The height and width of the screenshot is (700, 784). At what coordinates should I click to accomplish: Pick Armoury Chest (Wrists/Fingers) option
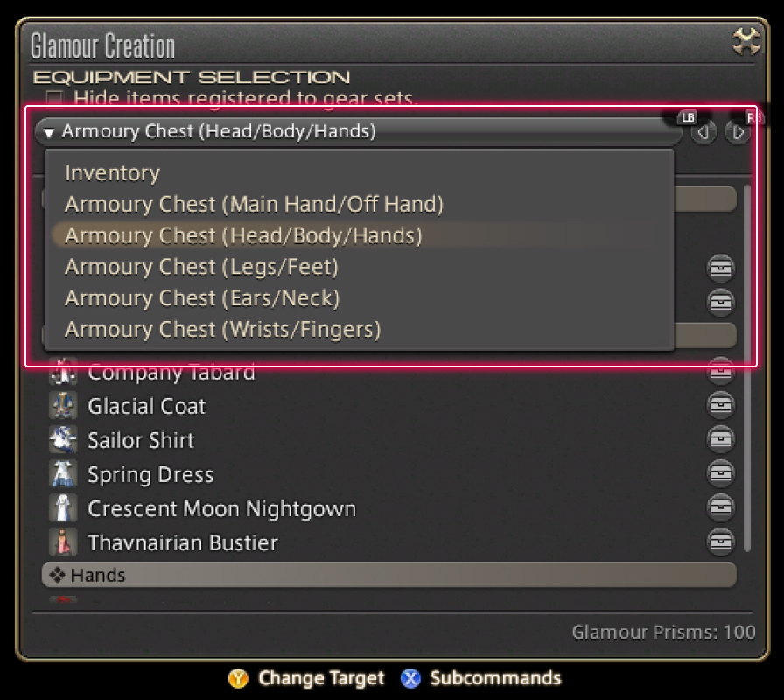tap(222, 330)
